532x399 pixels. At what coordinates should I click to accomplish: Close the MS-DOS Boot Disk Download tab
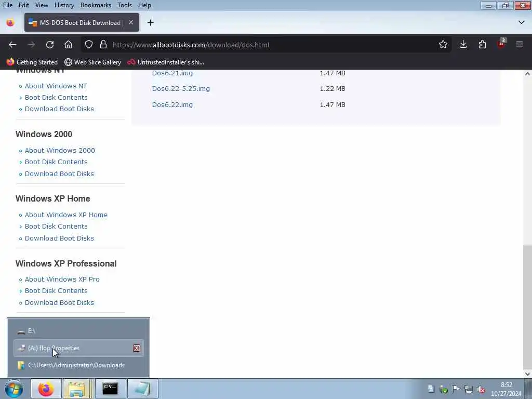[130, 22]
